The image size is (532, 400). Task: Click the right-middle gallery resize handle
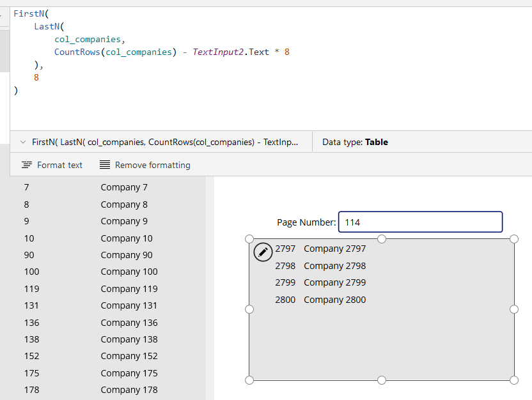coord(514,309)
